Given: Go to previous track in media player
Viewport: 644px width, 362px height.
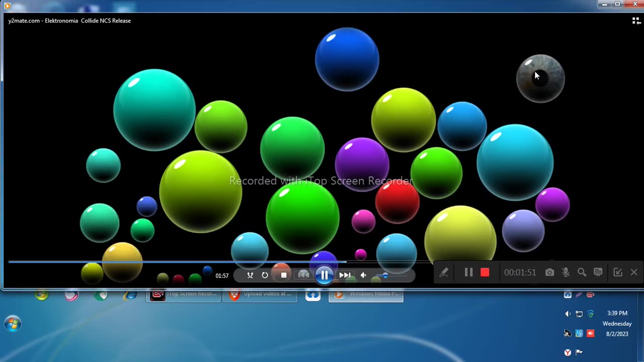Looking at the screenshot, I should pos(304,275).
